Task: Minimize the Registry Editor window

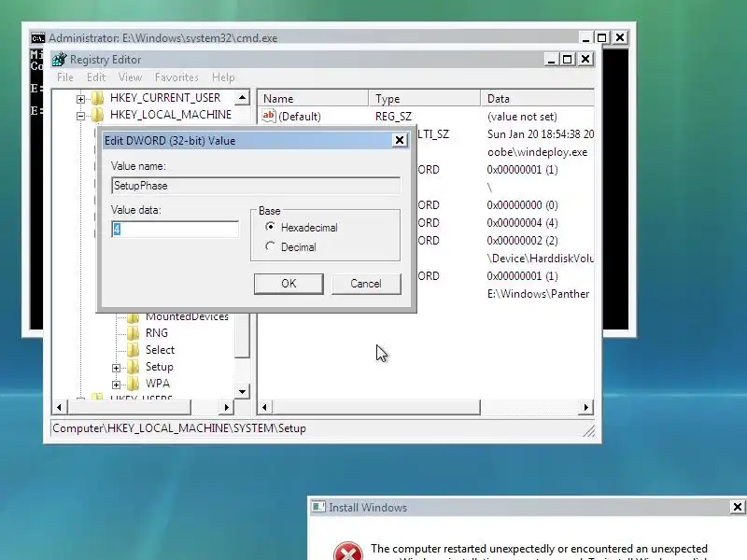Action: [x=551, y=60]
